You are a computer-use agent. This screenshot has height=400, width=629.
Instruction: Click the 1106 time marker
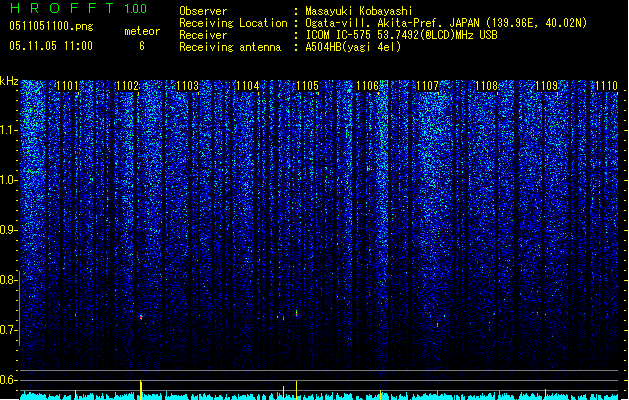[x=367, y=86]
